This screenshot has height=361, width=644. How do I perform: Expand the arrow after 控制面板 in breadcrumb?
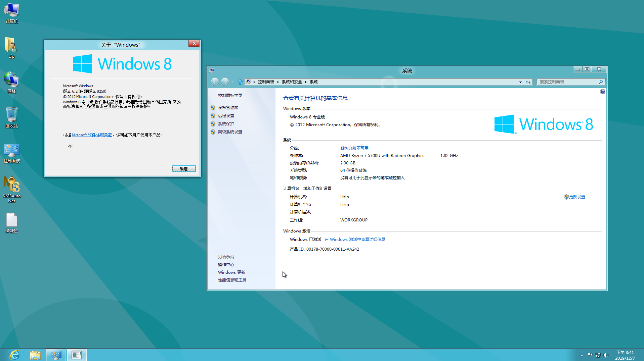click(278, 82)
